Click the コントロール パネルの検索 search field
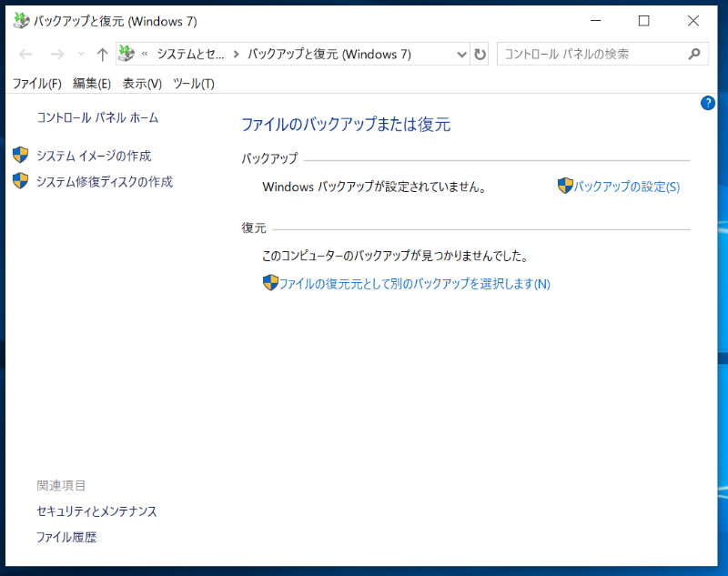 (x=591, y=55)
